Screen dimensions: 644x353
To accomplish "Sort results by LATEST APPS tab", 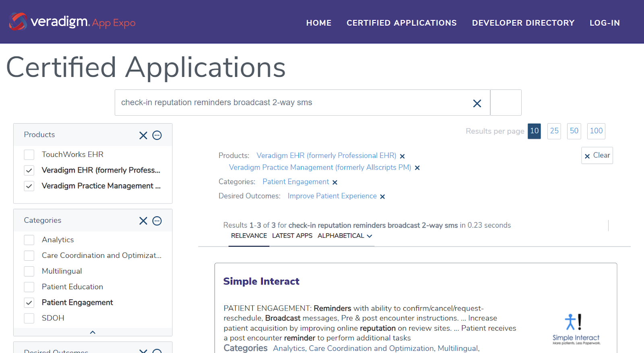I will (x=292, y=236).
